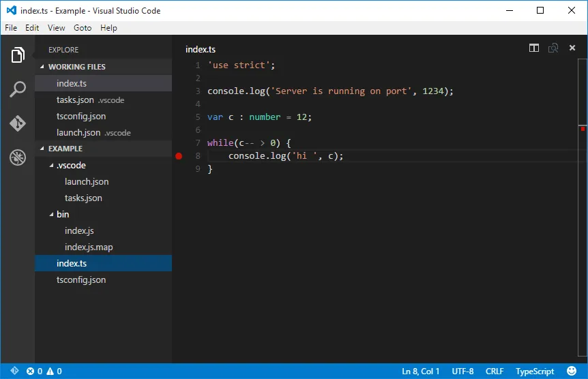The image size is (588, 379).
Task: Open the Search view in activity bar
Action: (x=18, y=89)
